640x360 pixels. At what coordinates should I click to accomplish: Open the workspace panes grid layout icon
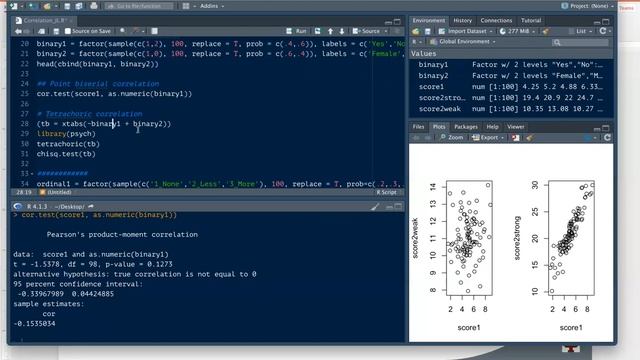[186, 6]
